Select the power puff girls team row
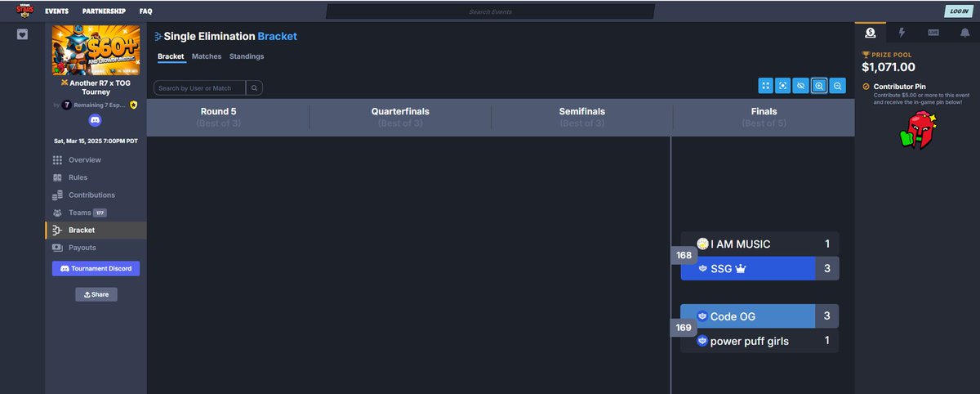This screenshot has width=980, height=394. click(759, 341)
